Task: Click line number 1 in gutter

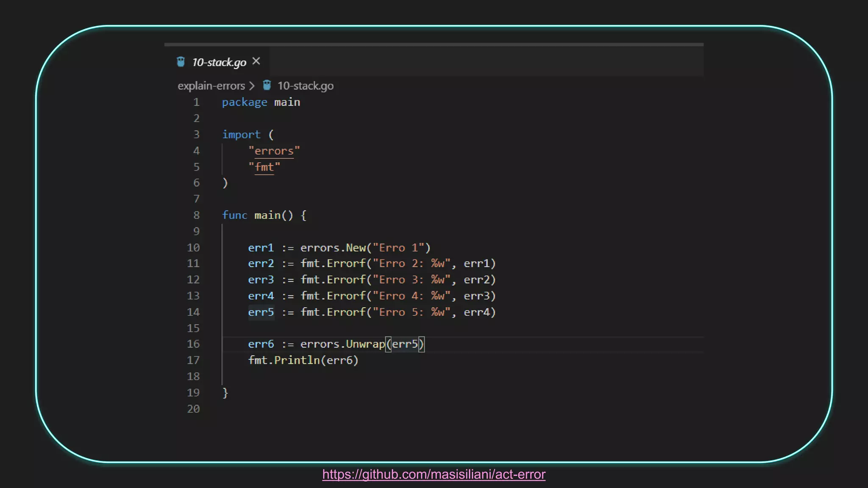Action: click(x=196, y=102)
